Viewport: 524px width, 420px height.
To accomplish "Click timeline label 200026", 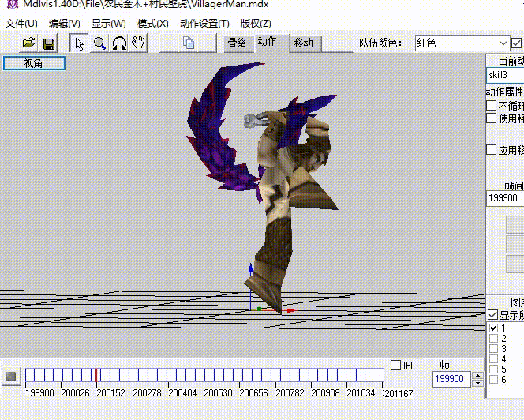I will (75, 393).
